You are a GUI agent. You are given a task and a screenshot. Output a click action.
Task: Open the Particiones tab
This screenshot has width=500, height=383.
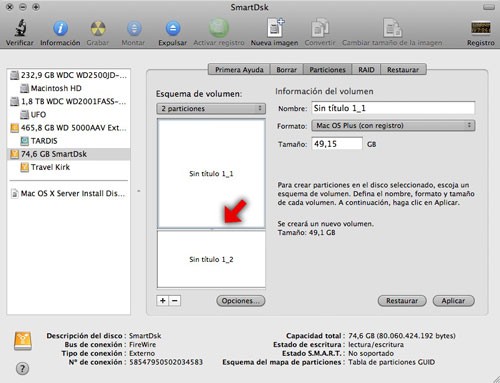(x=327, y=70)
